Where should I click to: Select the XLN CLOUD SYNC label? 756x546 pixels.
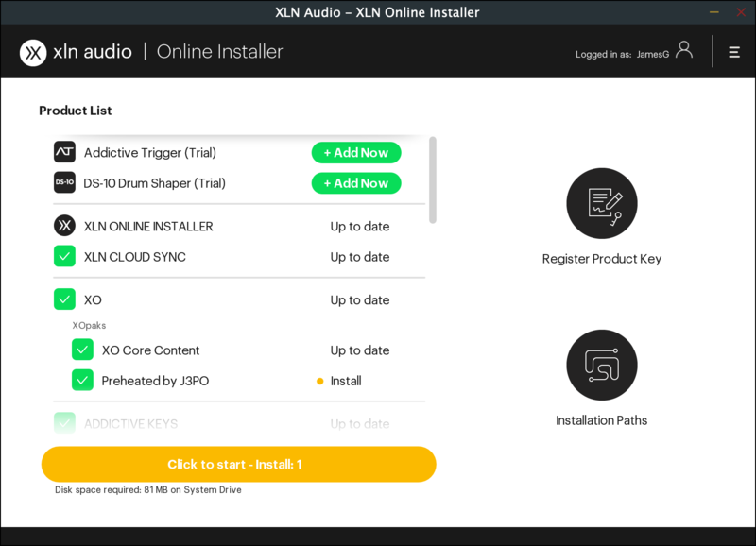(x=135, y=257)
